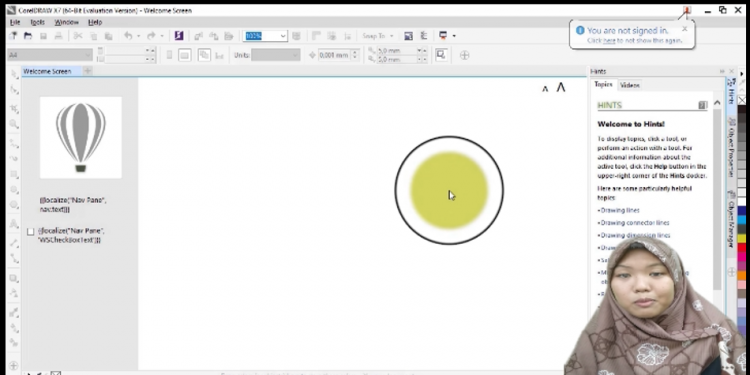Click the New document icon
This screenshot has width=750, height=375.
(x=13, y=36)
